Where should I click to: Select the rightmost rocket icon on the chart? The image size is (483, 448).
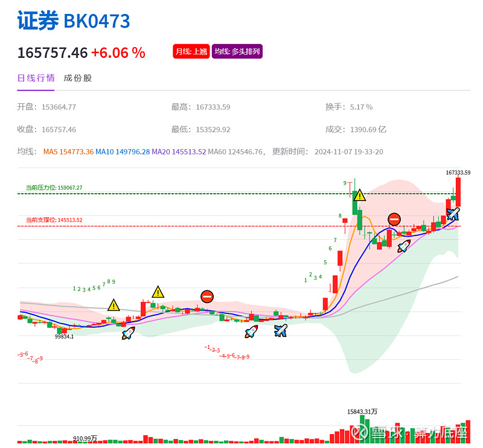pos(404,246)
